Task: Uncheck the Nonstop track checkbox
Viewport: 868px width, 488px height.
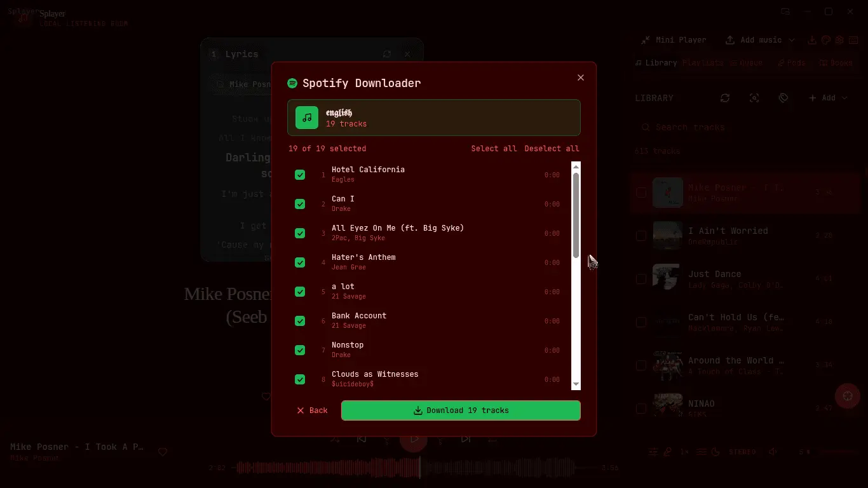Action: point(300,350)
